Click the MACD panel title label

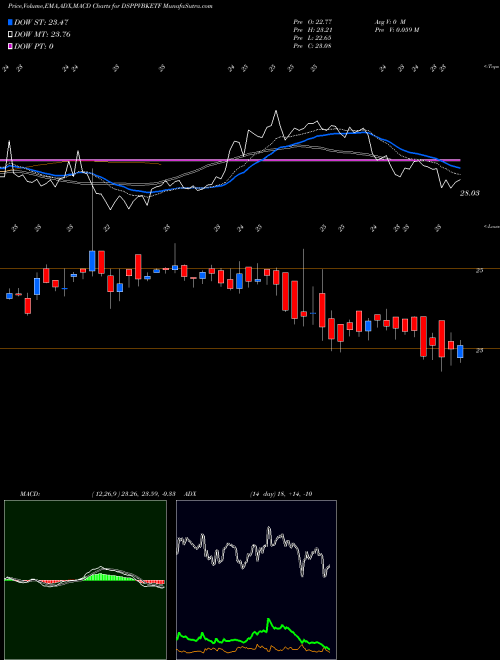(x=30, y=494)
